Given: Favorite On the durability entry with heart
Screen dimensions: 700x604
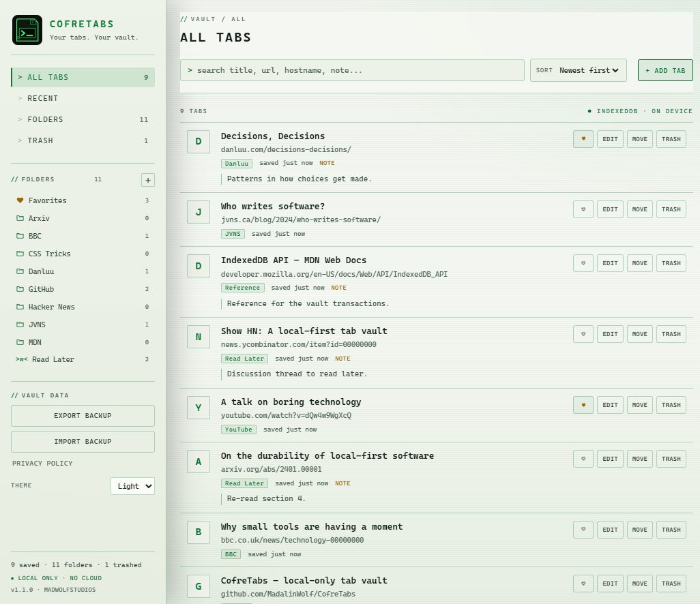Looking at the screenshot, I should [x=583, y=459].
